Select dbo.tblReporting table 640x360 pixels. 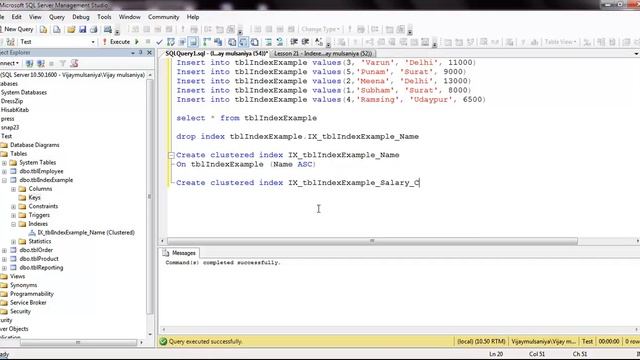(x=41, y=268)
